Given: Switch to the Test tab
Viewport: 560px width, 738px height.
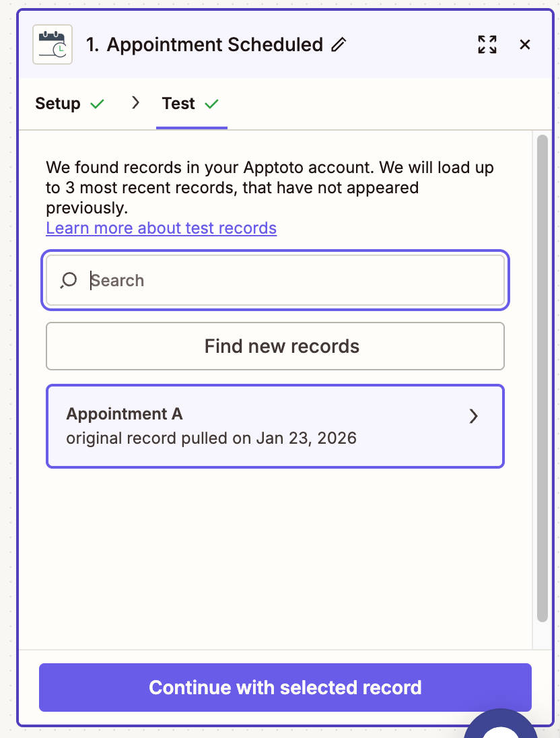Looking at the screenshot, I should coord(176,104).
